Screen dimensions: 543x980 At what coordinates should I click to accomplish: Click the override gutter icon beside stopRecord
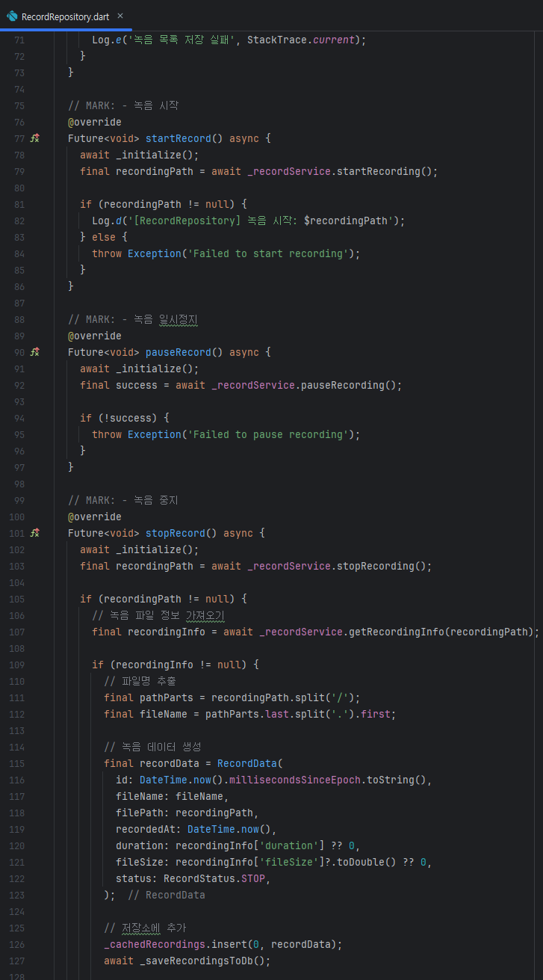click(x=34, y=533)
